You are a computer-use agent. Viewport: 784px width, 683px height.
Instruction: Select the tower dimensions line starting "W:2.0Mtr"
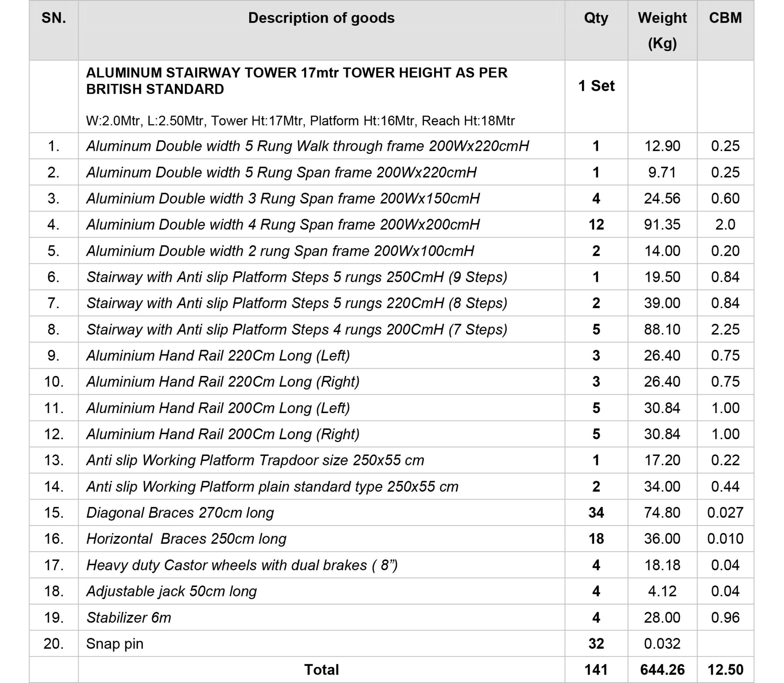click(300, 121)
